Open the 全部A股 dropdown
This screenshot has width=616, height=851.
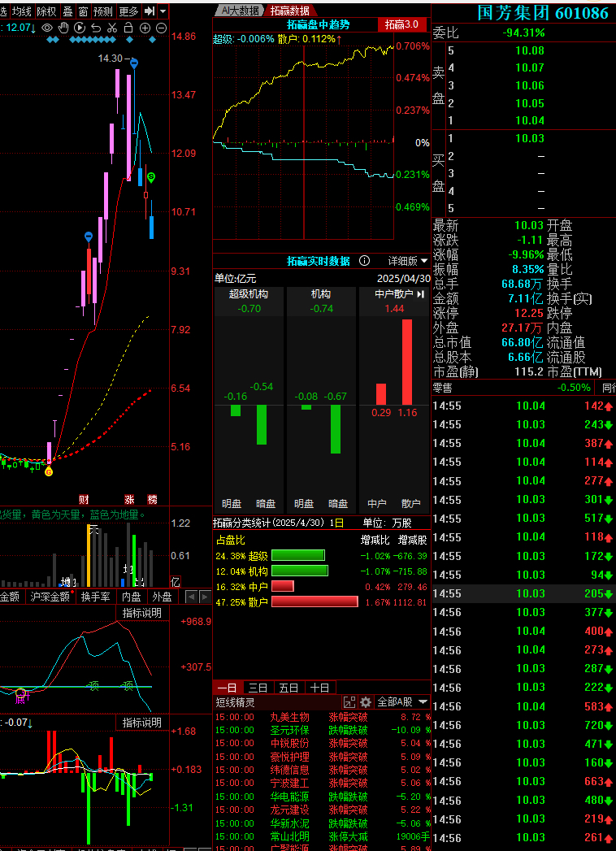[x=402, y=702]
